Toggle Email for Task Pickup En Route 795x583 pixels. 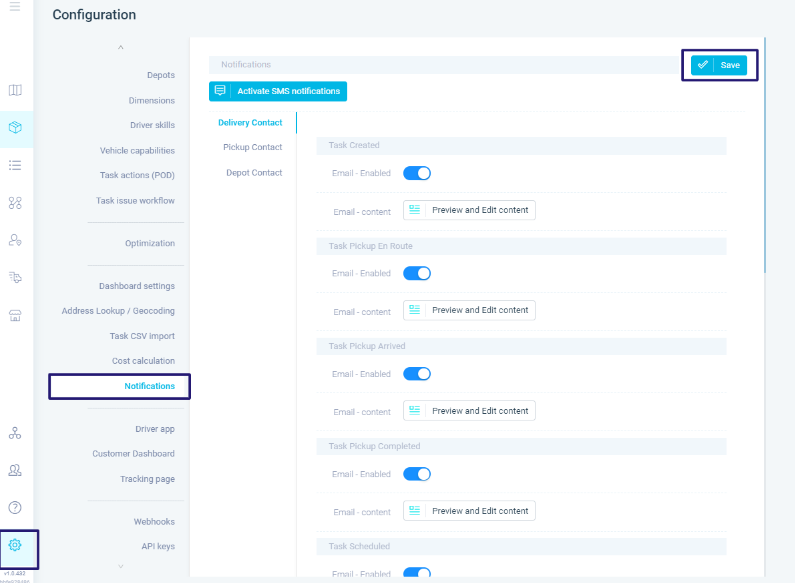click(416, 273)
